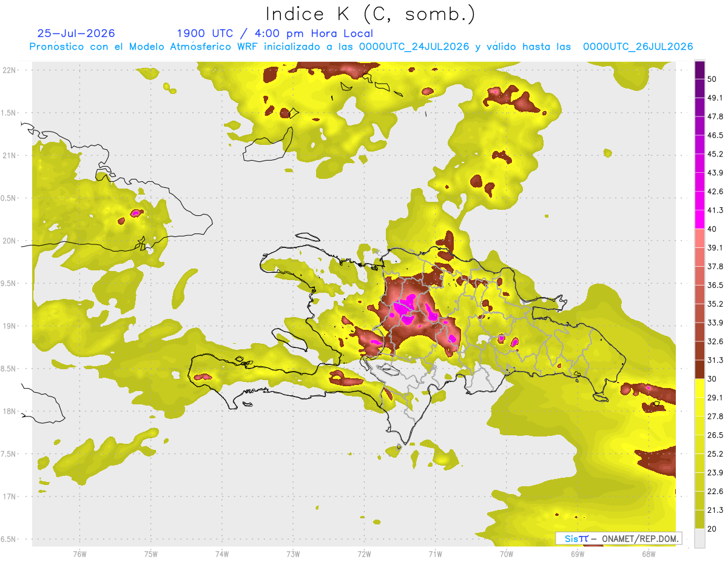The image size is (728, 562).
Task: Click the colorbar value '42.6'
Action: 715,192
